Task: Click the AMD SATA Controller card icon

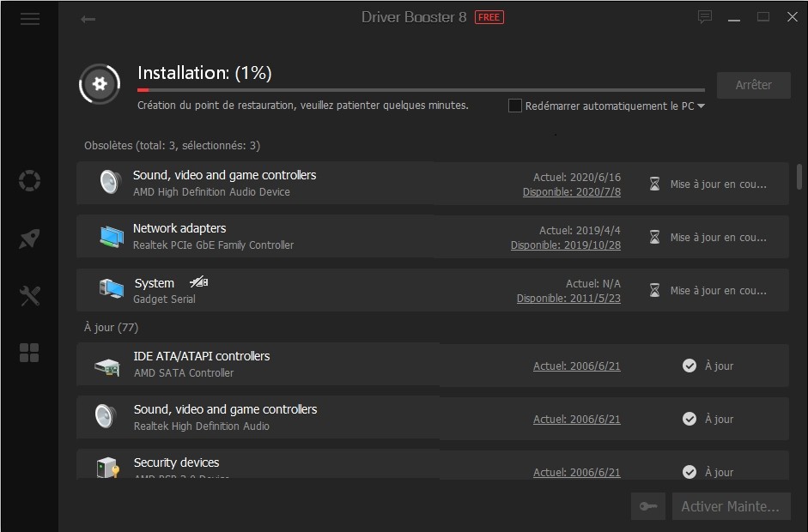Action: pyautogui.click(x=107, y=367)
